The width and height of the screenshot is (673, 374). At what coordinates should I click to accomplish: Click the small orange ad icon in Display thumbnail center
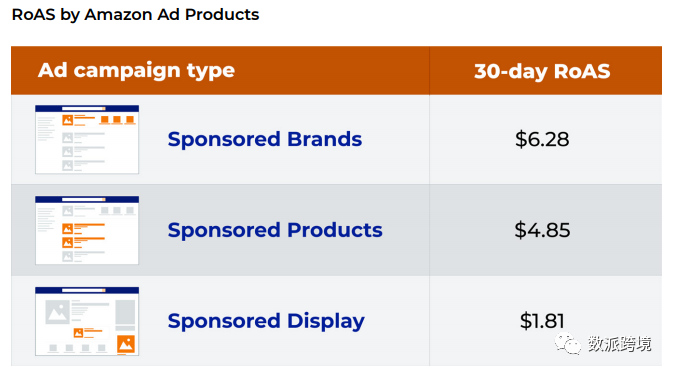click(78, 332)
